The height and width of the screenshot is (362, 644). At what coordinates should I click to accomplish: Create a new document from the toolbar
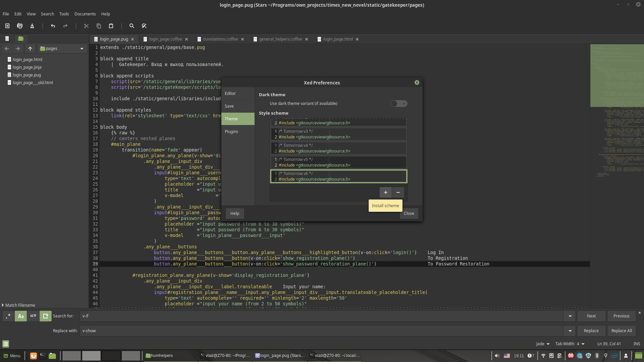coord(7,26)
